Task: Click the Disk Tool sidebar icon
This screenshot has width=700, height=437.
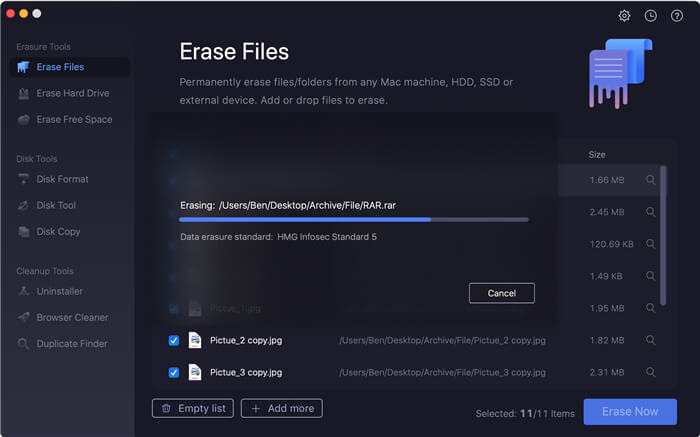Action: (23, 205)
